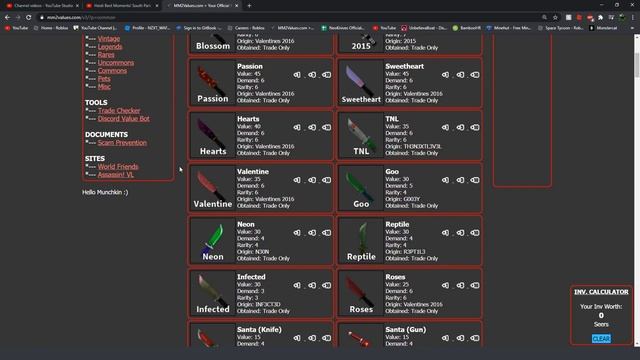This screenshot has height=360, width=640.
Task: Click the first add icon on the Hearts card
Action: 297,127
